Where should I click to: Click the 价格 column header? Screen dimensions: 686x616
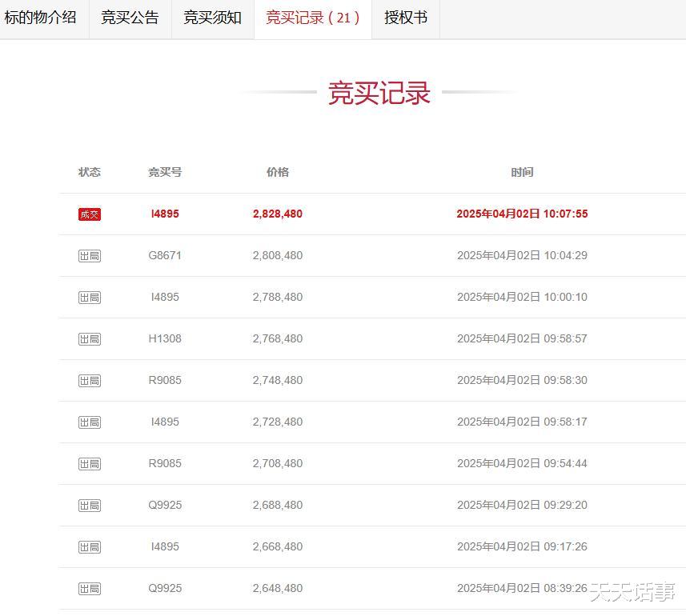coord(278,172)
